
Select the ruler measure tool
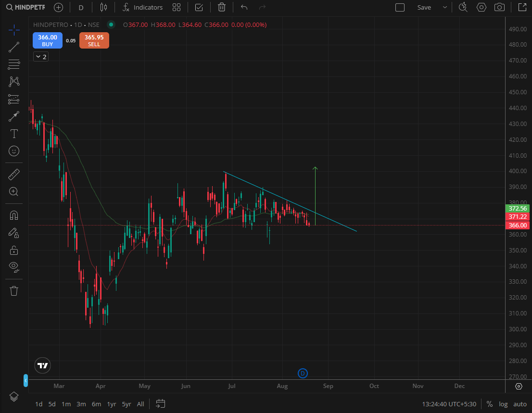(x=14, y=175)
